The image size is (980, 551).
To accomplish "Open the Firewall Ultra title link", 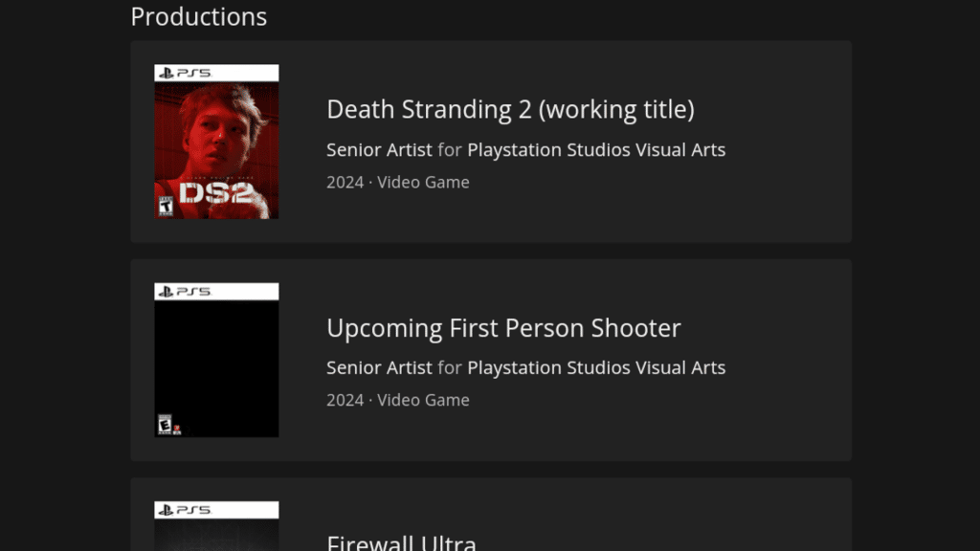I will [401, 542].
